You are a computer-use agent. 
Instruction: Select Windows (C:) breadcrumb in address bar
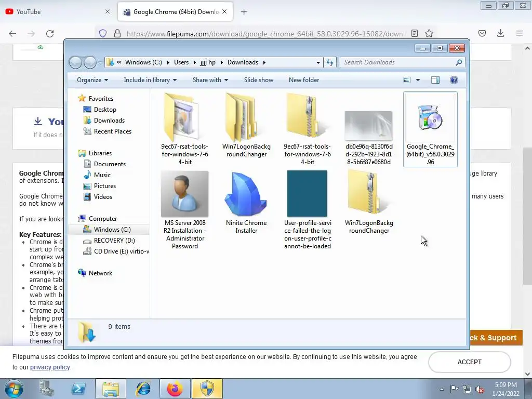[x=143, y=62]
